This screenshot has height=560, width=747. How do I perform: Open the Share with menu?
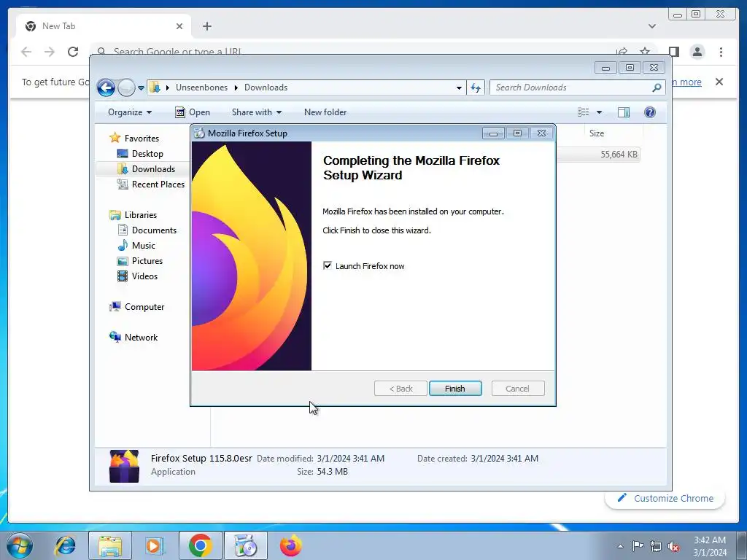(256, 112)
